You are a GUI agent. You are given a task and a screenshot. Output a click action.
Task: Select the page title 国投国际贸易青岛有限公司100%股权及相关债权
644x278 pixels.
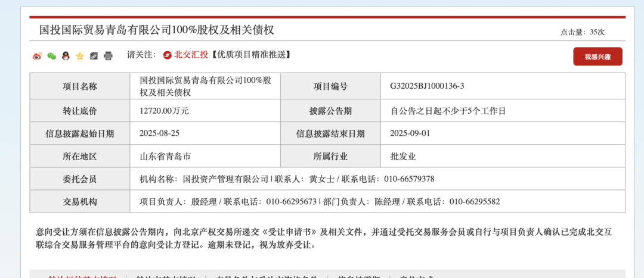156,30
